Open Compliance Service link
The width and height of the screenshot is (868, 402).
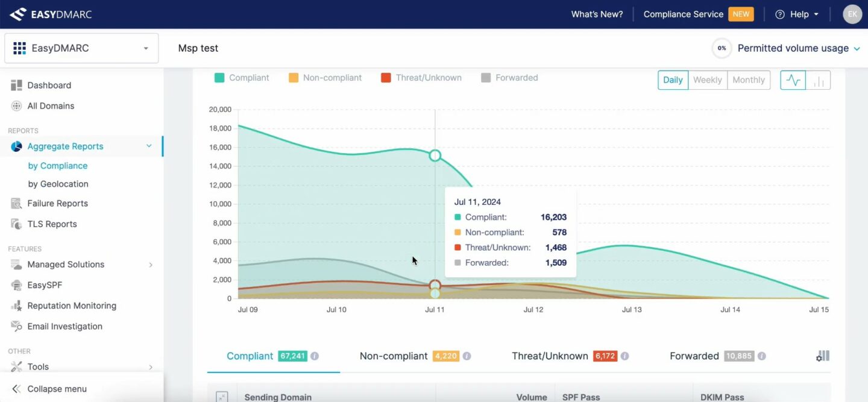(683, 14)
